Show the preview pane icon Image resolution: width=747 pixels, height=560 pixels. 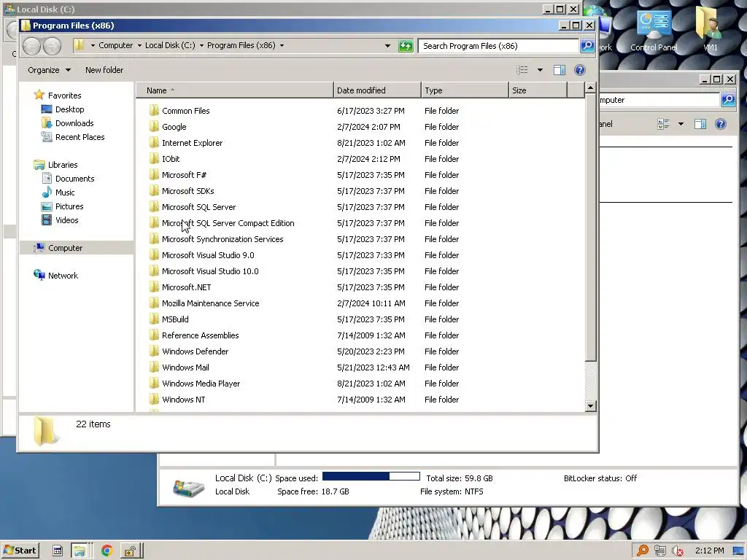(560, 70)
